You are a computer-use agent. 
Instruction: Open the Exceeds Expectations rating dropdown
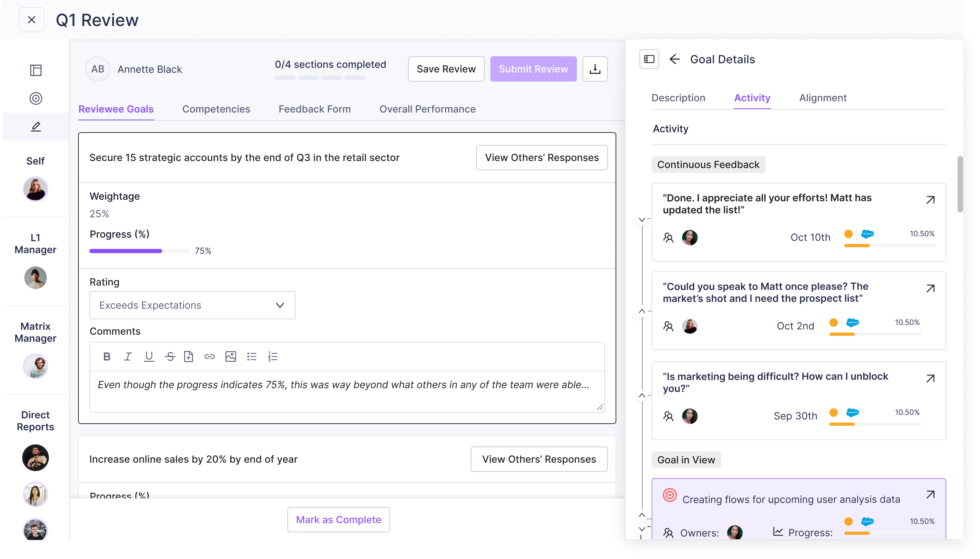[x=192, y=305]
